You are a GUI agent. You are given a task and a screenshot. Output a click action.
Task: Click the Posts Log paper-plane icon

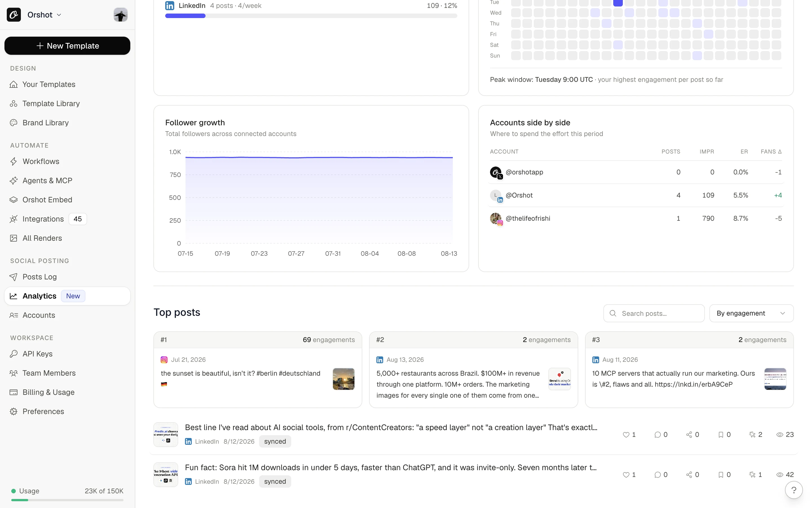pyautogui.click(x=14, y=277)
